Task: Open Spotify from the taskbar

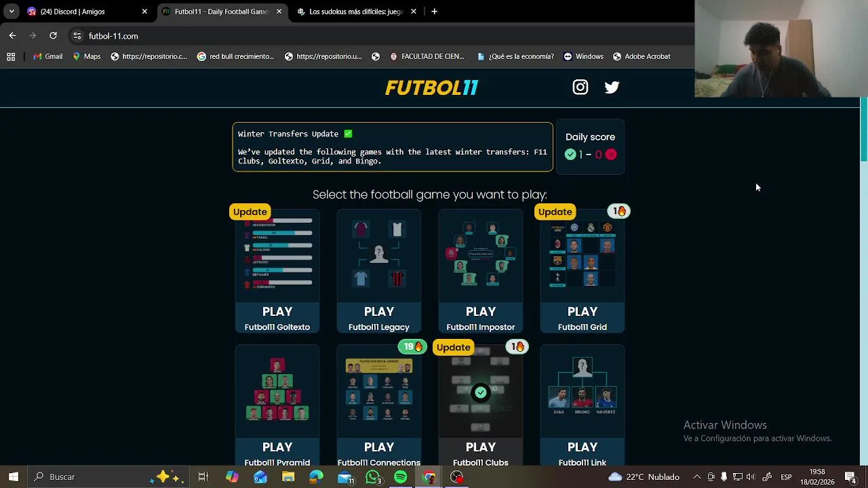Action: [x=401, y=476]
